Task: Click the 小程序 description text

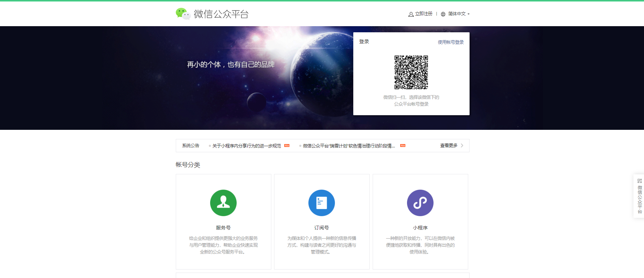Action: (420, 245)
